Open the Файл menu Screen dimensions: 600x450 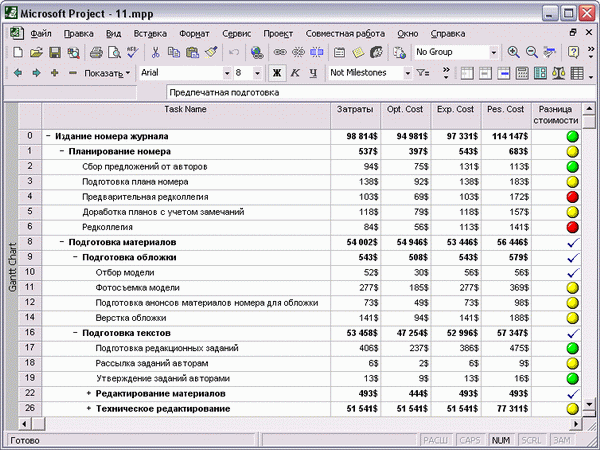pos(41,34)
